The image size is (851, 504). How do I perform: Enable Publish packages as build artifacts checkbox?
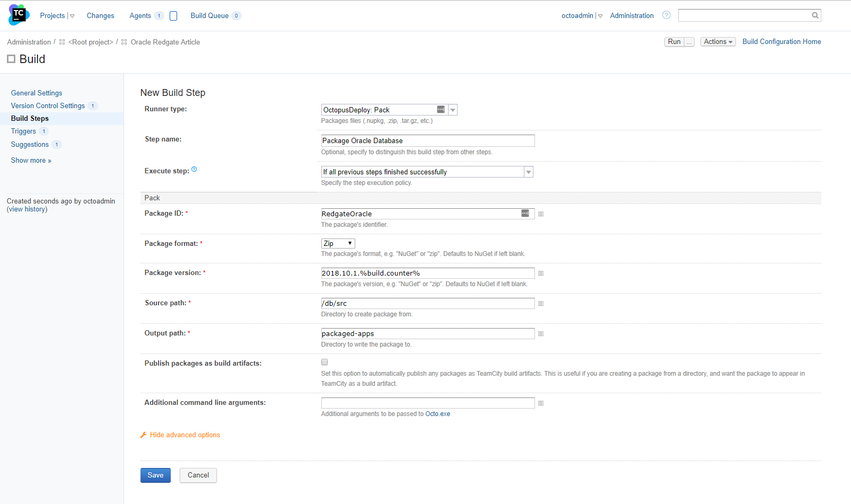point(324,362)
